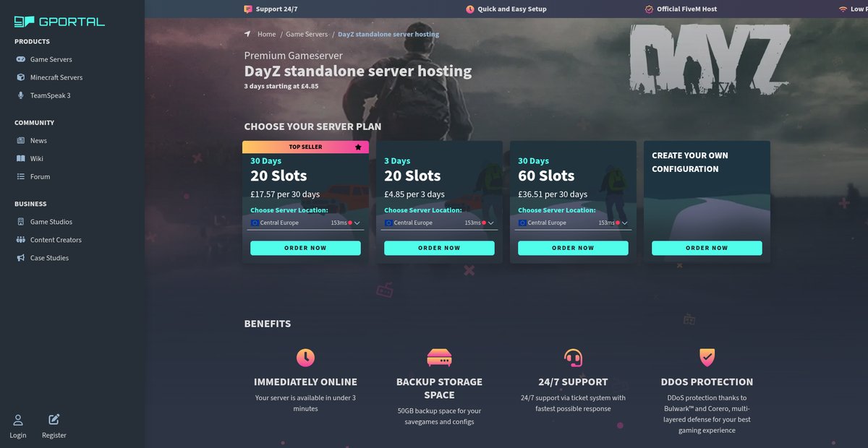Click the DayZ standalone server hosting breadcrumb
The height and width of the screenshot is (448, 868).
point(388,34)
